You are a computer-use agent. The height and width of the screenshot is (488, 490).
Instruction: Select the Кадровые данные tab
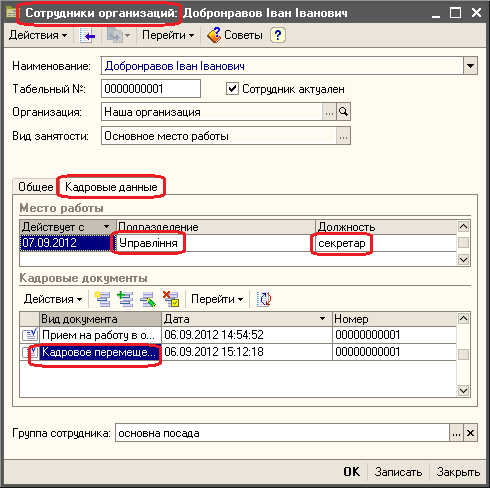(111, 187)
